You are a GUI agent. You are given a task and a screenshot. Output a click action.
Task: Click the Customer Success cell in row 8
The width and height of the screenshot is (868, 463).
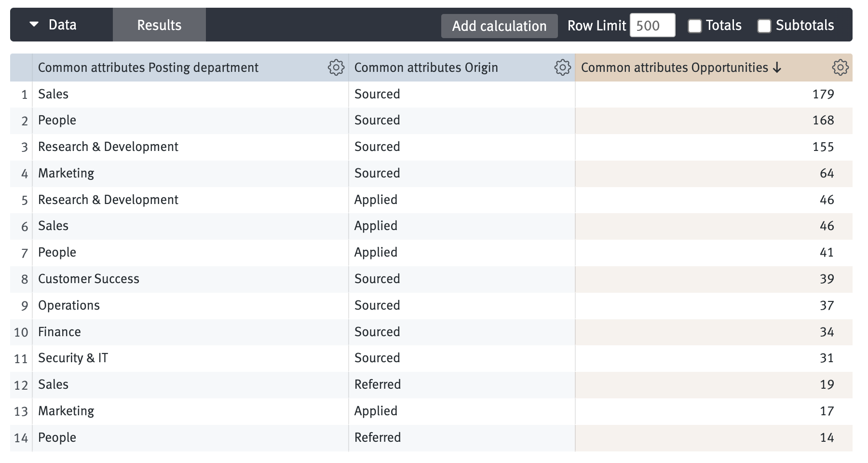point(89,279)
